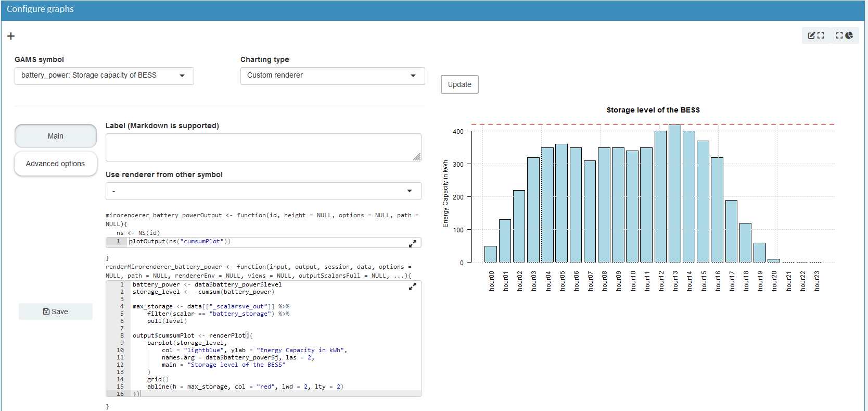Click the hour13 bar in the chart

point(675,193)
